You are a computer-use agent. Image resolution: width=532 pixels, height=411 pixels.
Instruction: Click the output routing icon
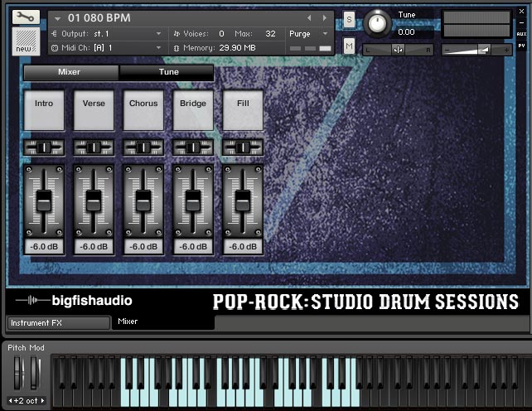coord(55,34)
